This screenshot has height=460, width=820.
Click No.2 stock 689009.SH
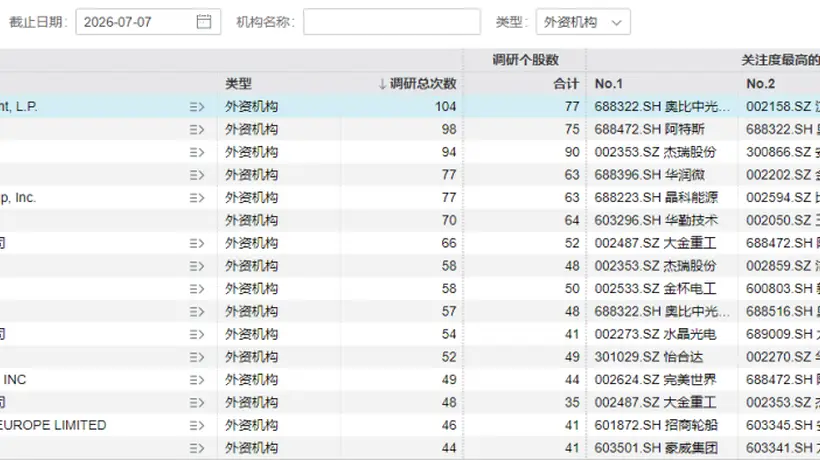(x=783, y=334)
